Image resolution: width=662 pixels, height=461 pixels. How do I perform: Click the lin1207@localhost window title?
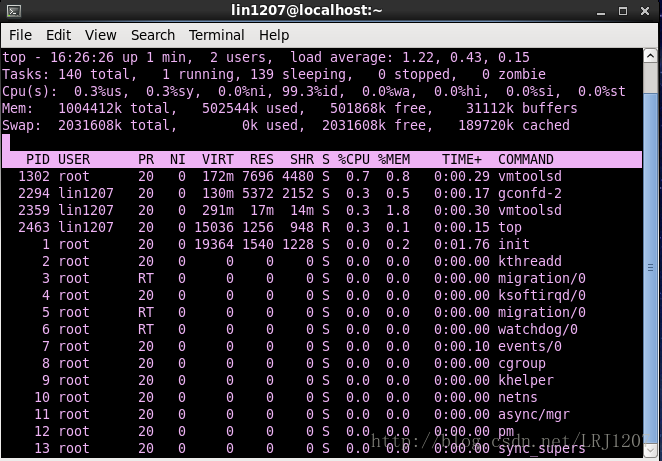pos(307,10)
